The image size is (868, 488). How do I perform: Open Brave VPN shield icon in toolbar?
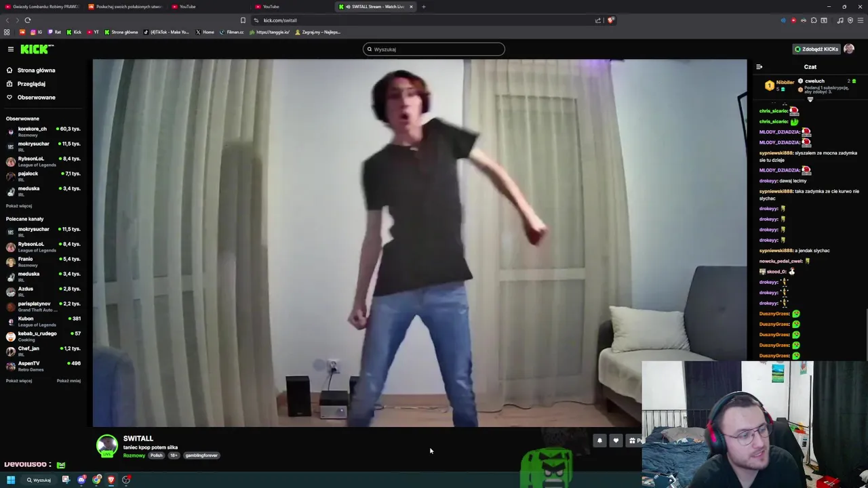coord(850,20)
